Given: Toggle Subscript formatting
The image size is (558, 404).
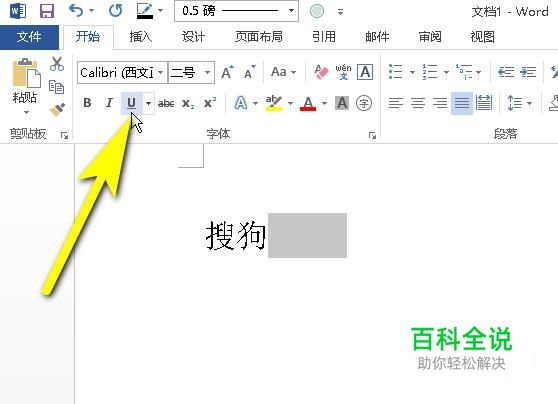Looking at the screenshot, I should (188, 104).
